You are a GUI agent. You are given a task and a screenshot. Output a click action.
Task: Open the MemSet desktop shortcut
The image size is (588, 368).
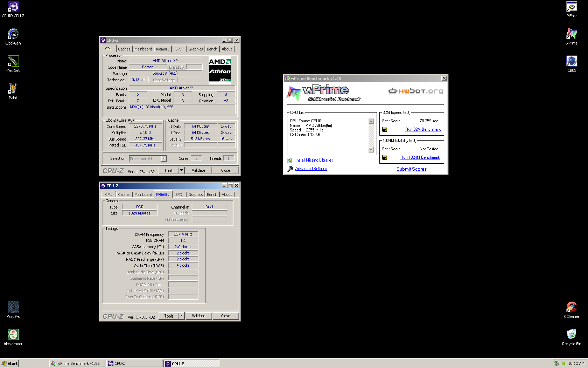[13, 64]
